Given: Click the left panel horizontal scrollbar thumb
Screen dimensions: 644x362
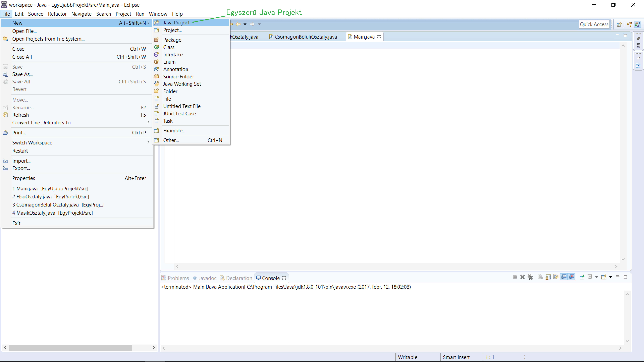Looking at the screenshot, I should point(71,348).
